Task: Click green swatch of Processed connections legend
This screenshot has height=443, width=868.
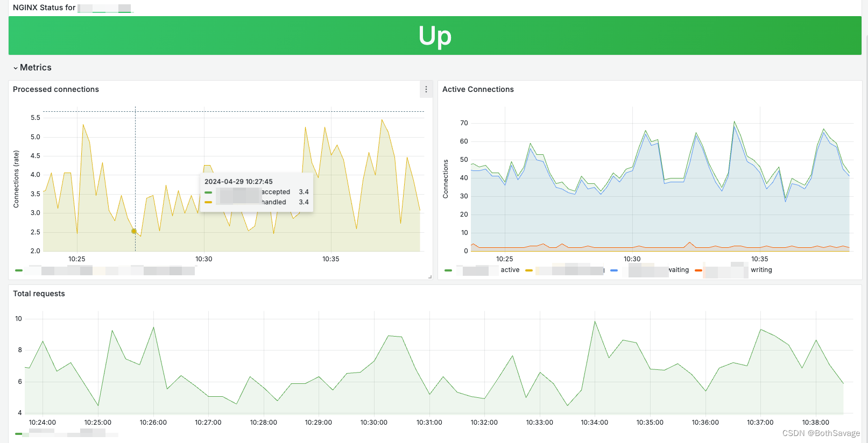Action: 19,270
